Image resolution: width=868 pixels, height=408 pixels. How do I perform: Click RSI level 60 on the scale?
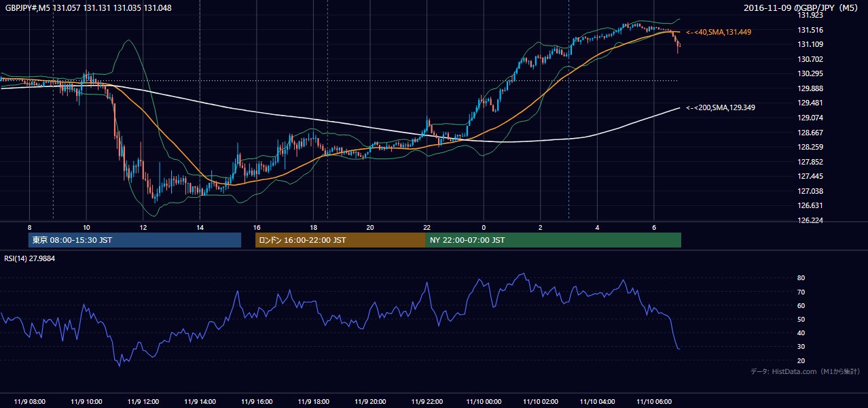[801, 305]
